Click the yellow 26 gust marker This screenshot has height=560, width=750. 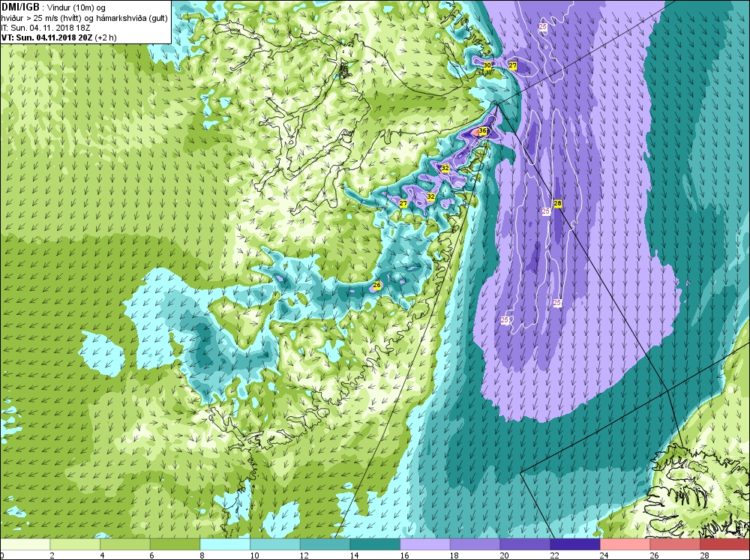click(377, 285)
